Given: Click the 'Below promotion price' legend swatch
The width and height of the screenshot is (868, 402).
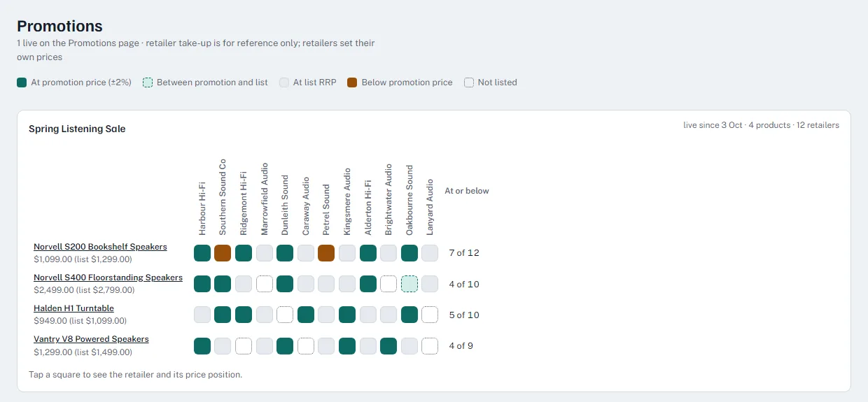Looking at the screenshot, I should click(352, 82).
